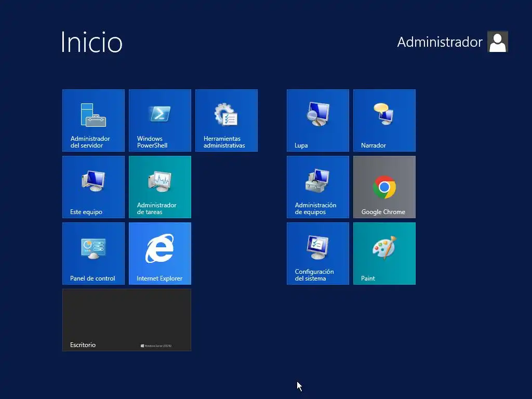This screenshot has width=532, height=399.
Task: Start the Narrador tile
Action: (x=384, y=121)
